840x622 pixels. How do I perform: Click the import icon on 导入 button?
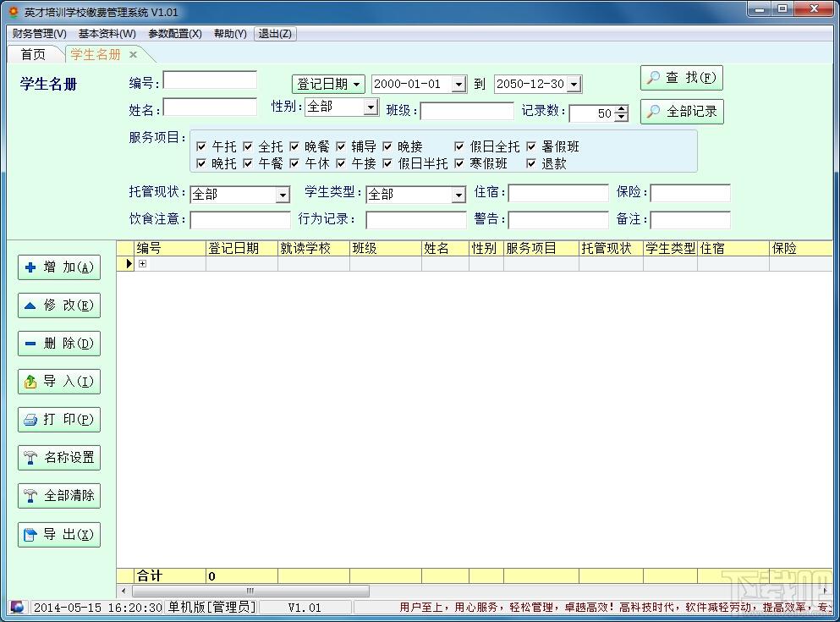[31, 382]
